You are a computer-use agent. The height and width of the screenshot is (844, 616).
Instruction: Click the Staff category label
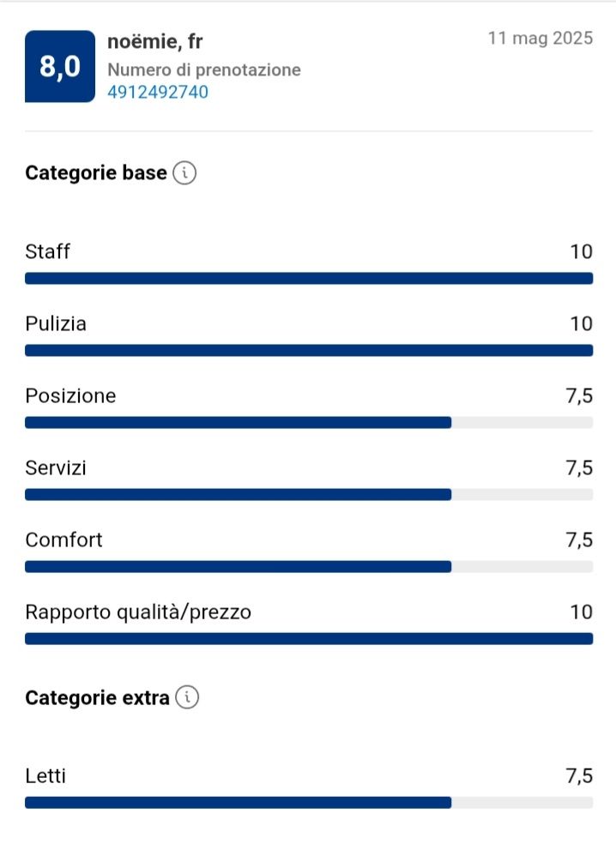coord(48,251)
